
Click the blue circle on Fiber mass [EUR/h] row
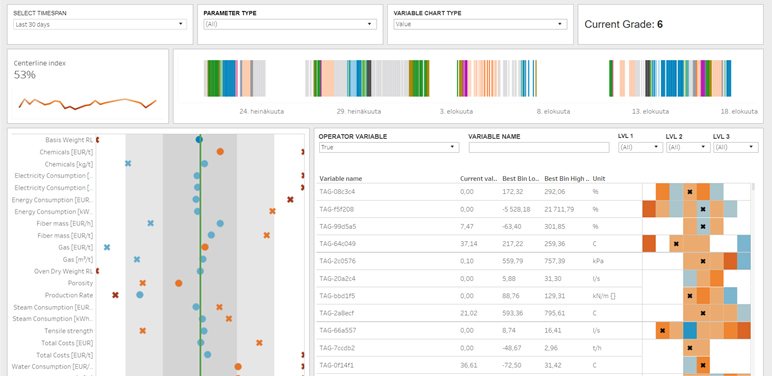220,223
